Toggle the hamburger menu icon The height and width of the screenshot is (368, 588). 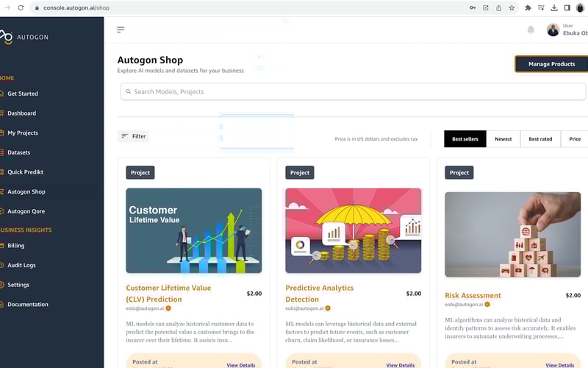pos(121,29)
